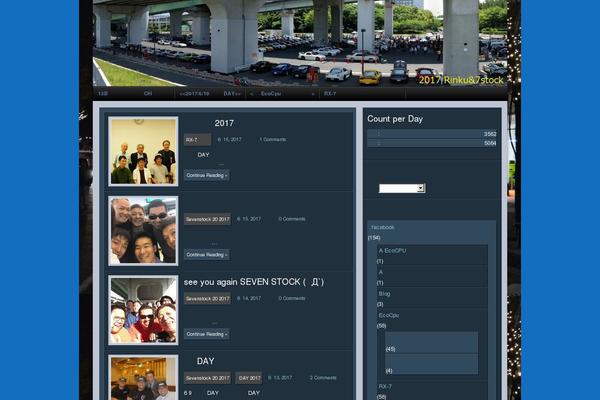600x400 pixels.
Task: Select the Sevenstock 20 2017 tag dated 14, 2017
Action: tap(207, 299)
